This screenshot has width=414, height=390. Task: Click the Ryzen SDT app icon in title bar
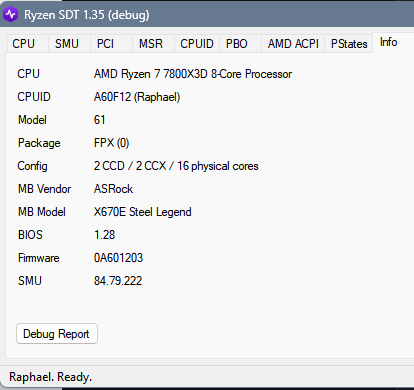tap(10, 15)
